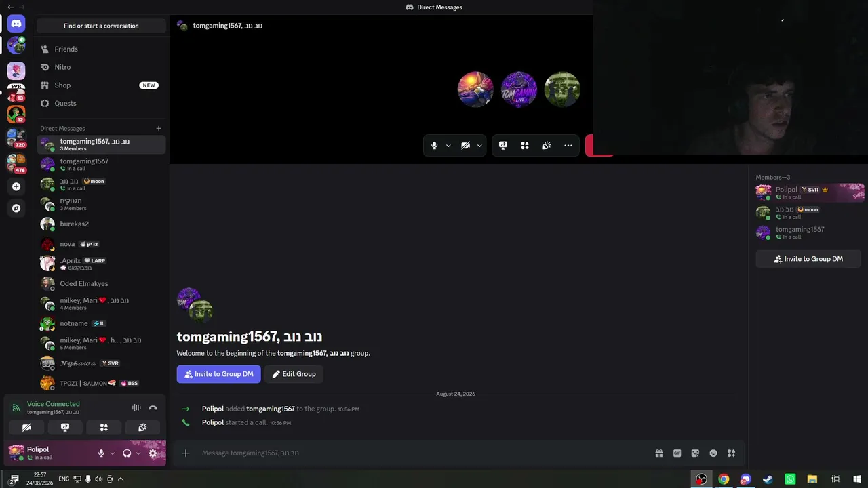This screenshot has height=488, width=868.
Task: Launch Activities from the Voice Connected panel
Action: click(104, 428)
